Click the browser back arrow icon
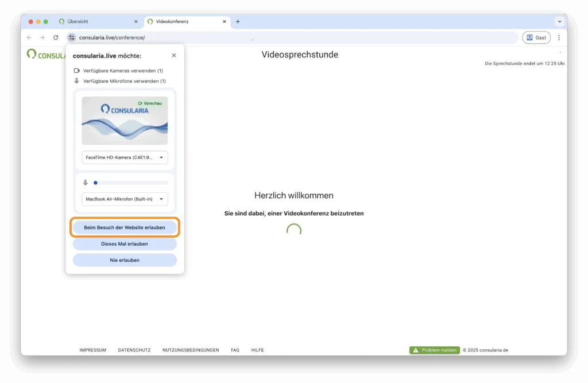This screenshot has width=588, height=383. (29, 37)
